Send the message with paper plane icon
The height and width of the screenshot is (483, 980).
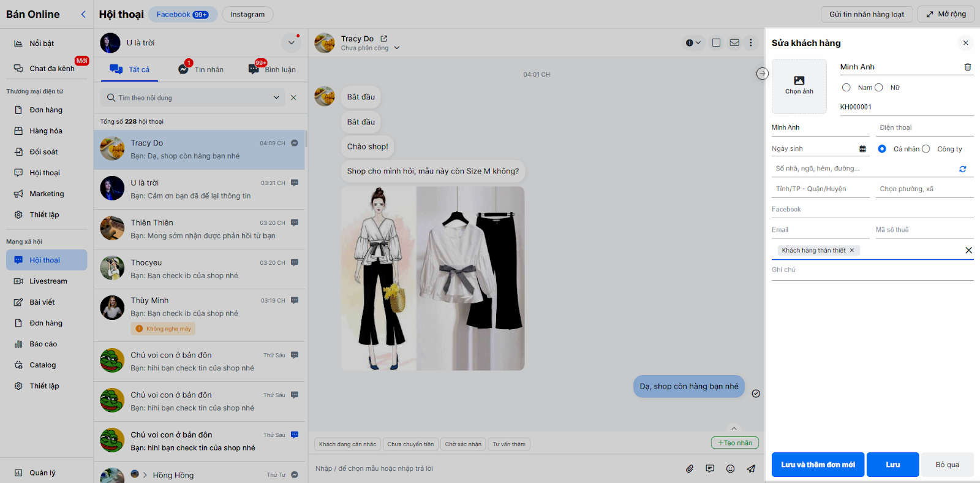[751, 469]
